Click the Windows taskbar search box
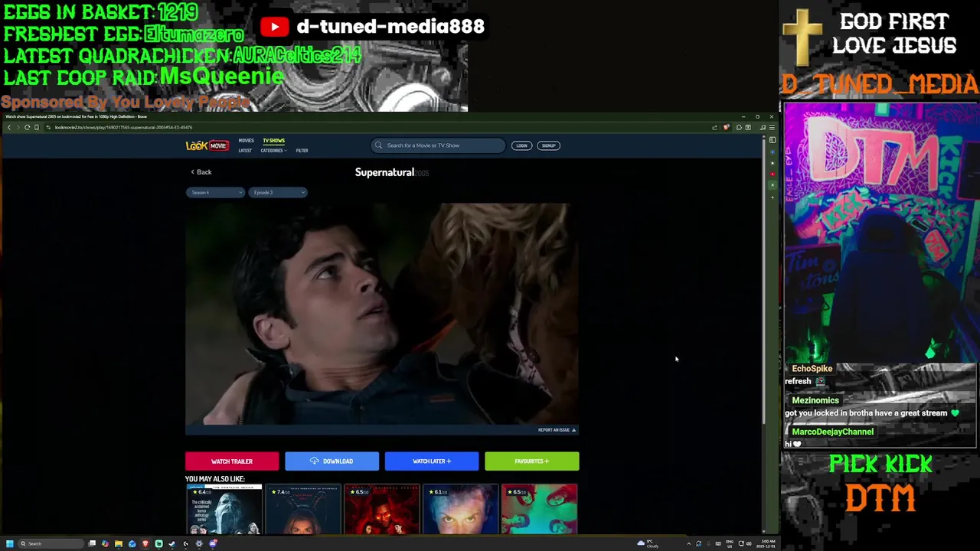The image size is (980, 551). coord(51,543)
